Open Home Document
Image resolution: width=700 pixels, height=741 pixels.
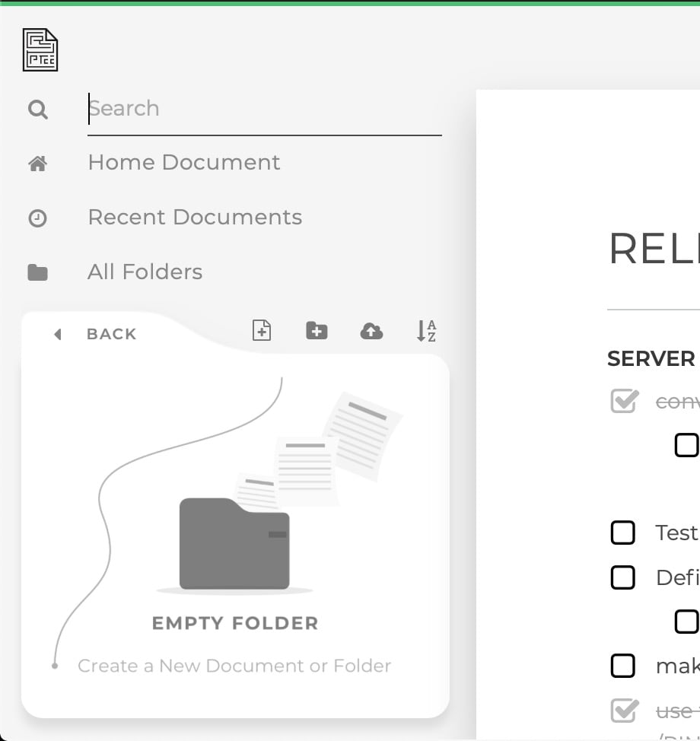[x=184, y=163]
